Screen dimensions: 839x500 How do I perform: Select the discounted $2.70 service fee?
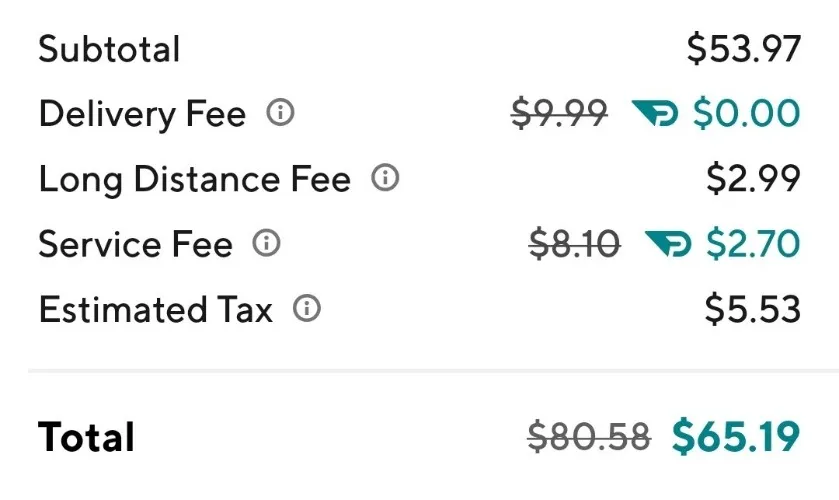752,244
